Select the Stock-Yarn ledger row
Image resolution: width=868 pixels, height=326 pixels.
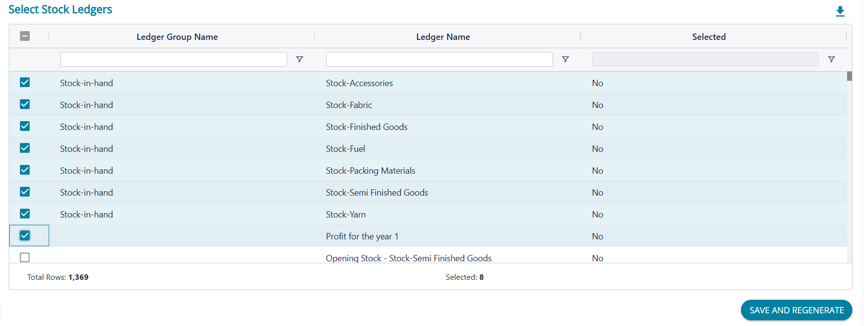[x=346, y=215]
